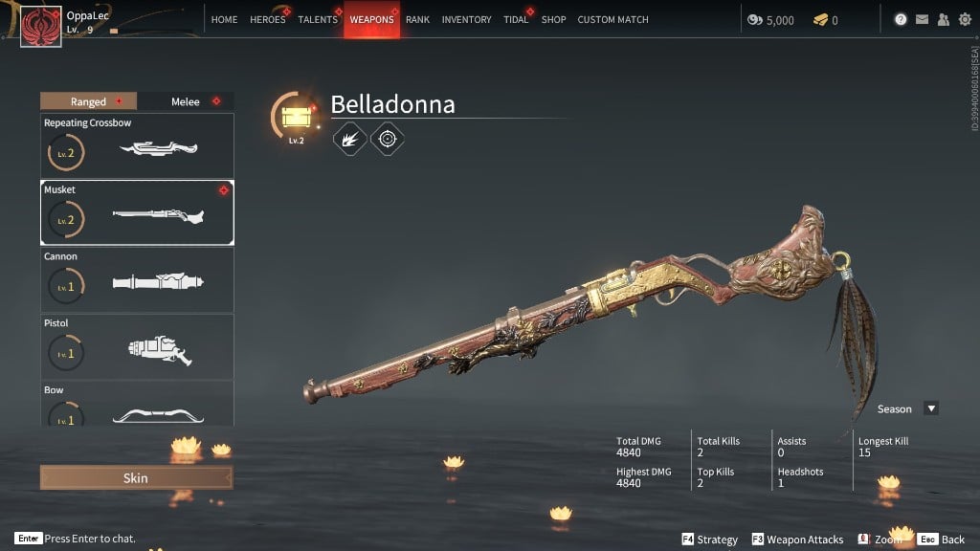Switch to the Melee weapons tab

[x=186, y=101]
